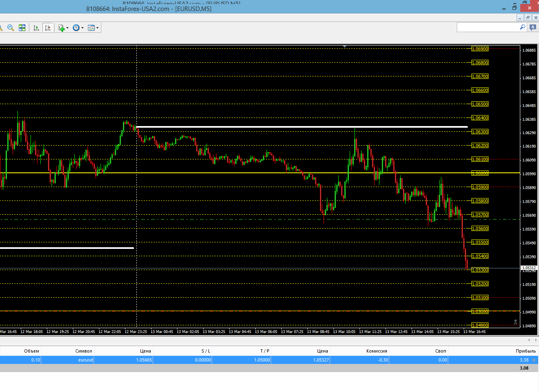This screenshot has width=539, height=392.
Task: Click the 1.06900 grid level label
Action: pyautogui.click(x=480, y=49)
